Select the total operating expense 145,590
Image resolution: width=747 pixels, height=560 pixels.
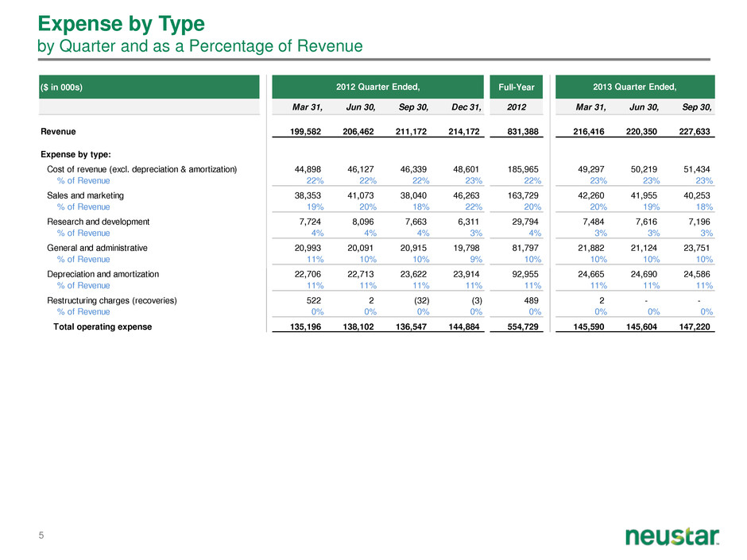589,326
